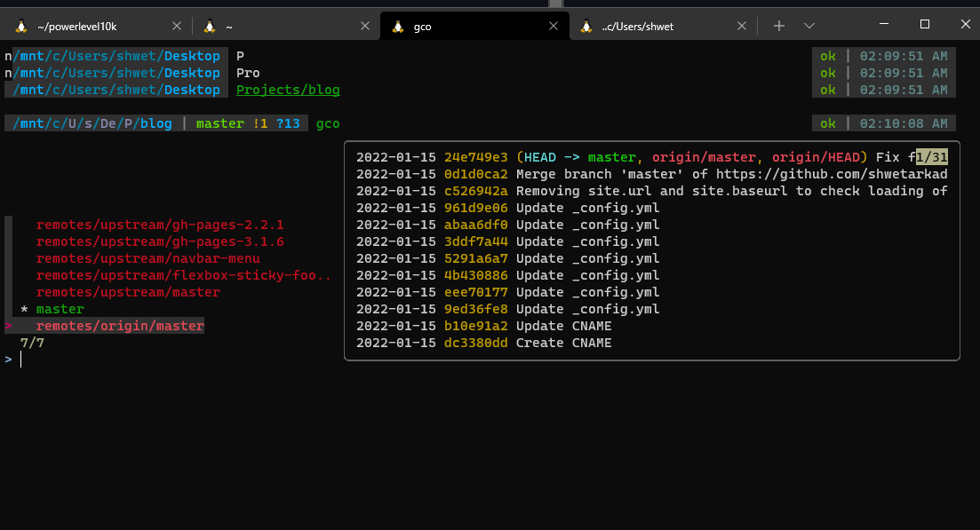Viewport: 980px width, 530px height.
Task: Maximize the terminal window
Action: point(924,24)
